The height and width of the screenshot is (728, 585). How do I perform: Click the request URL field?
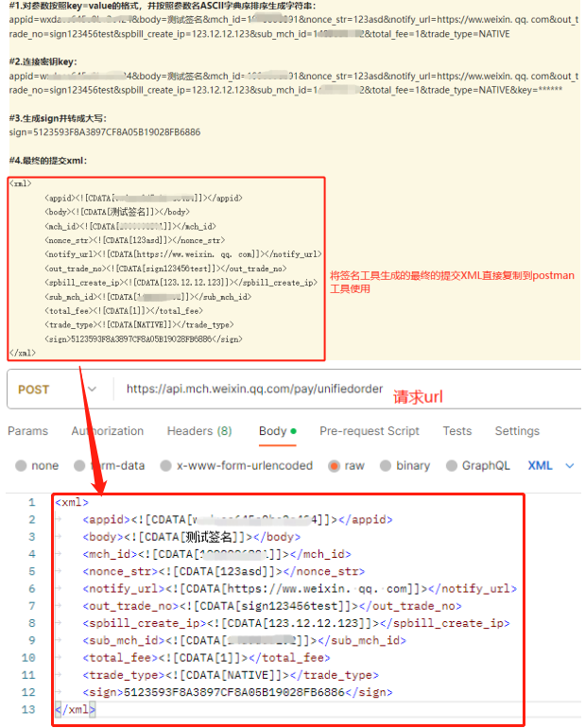coord(254,389)
